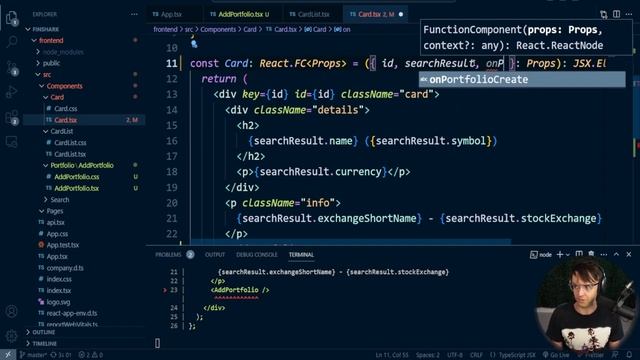Viewport: 640px width, 360px height.
Task: Create a new terminal with plus icon
Action: coord(560,254)
